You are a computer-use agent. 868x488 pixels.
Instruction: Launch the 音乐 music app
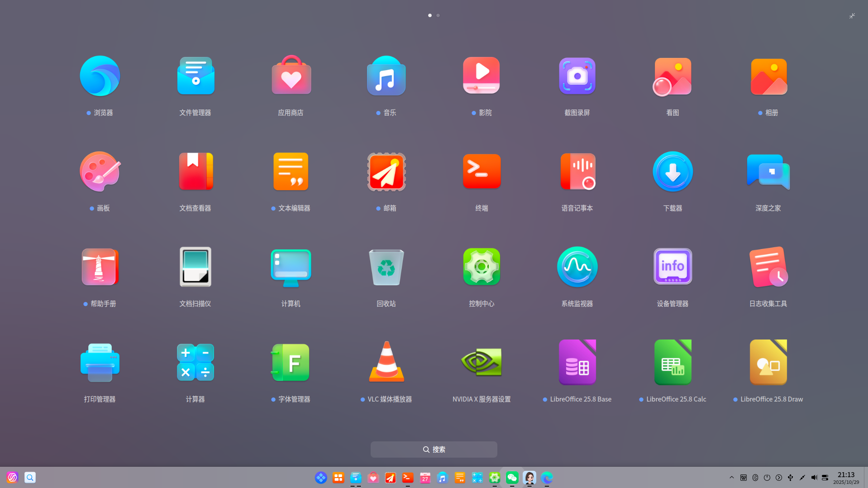(386, 76)
